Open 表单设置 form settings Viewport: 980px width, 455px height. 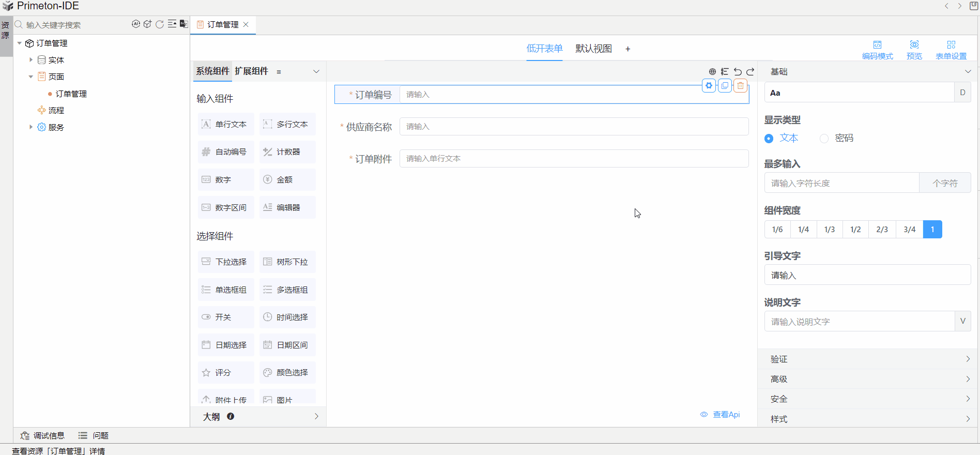click(x=951, y=49)
